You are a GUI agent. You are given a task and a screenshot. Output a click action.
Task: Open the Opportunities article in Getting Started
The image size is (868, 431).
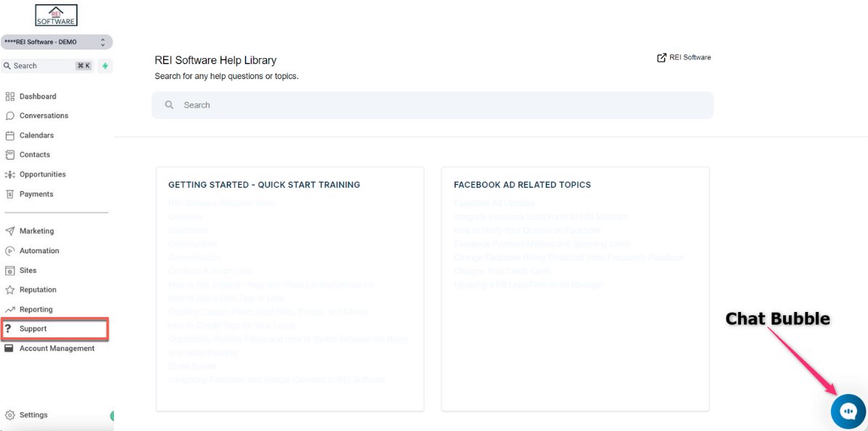click(x=193, y=244)
